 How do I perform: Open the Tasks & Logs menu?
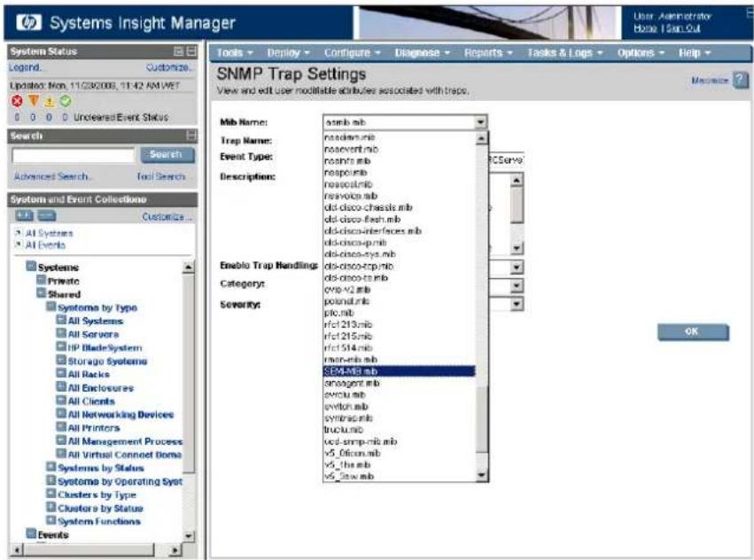point(564,52)
